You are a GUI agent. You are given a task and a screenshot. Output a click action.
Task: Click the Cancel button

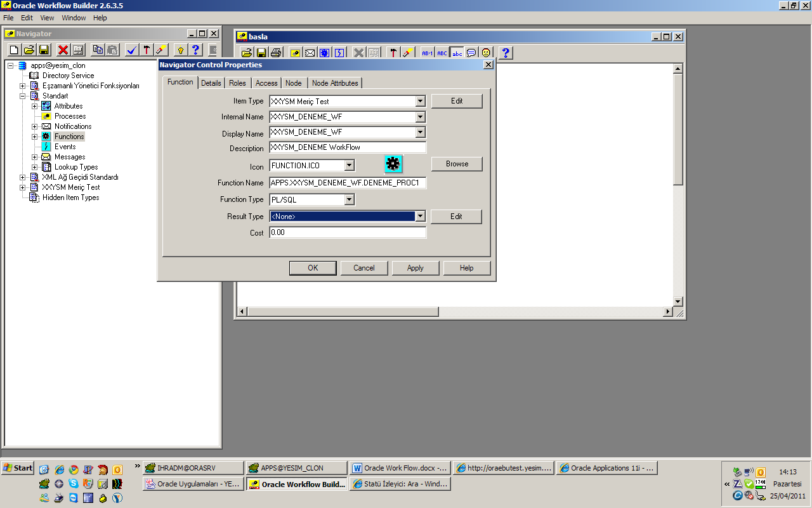coord(364,268)
